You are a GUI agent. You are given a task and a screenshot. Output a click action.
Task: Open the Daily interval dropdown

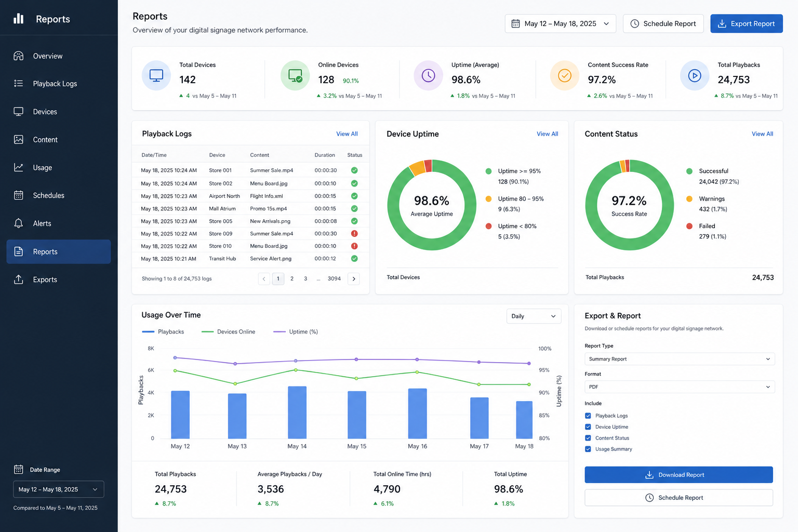point(534,316)
